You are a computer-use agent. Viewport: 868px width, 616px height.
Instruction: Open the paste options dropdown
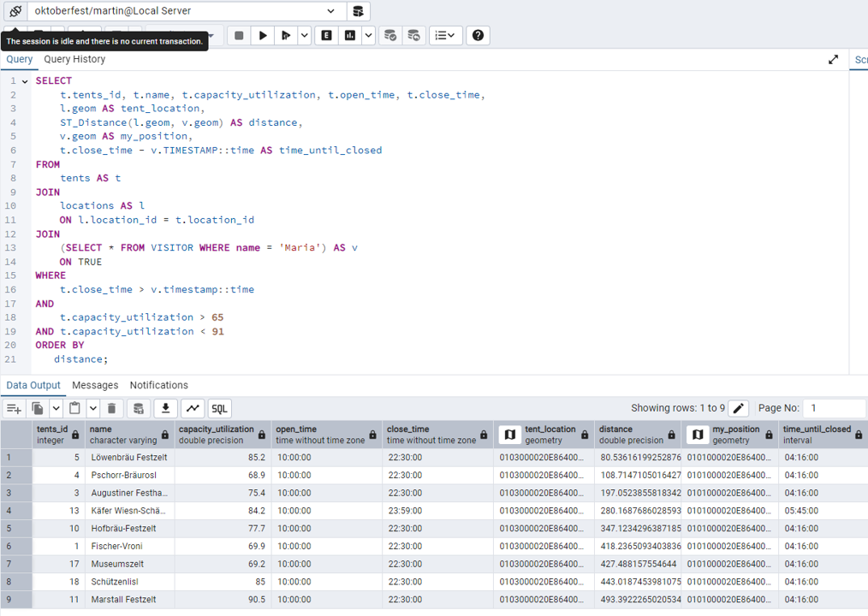93,408
